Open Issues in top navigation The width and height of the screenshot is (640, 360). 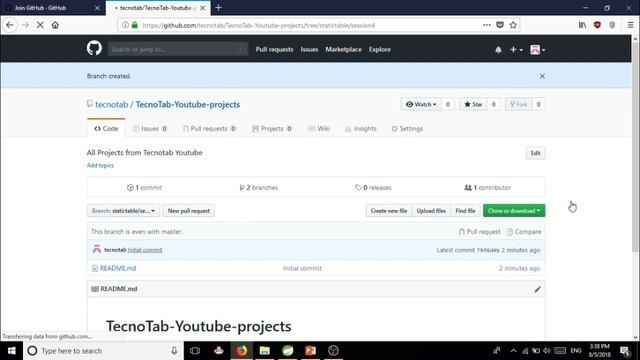[x=309, y=49]
